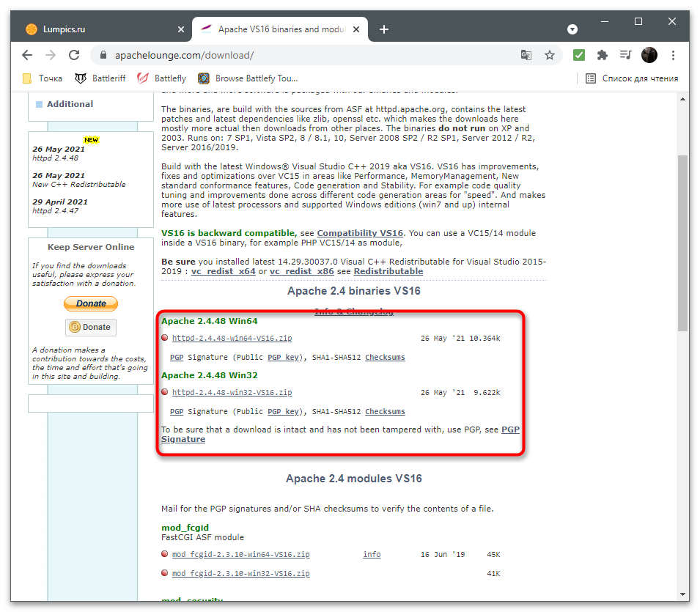Click the 29 April 2021 httpd 2.4.47 news item

[x=60, y=206]
